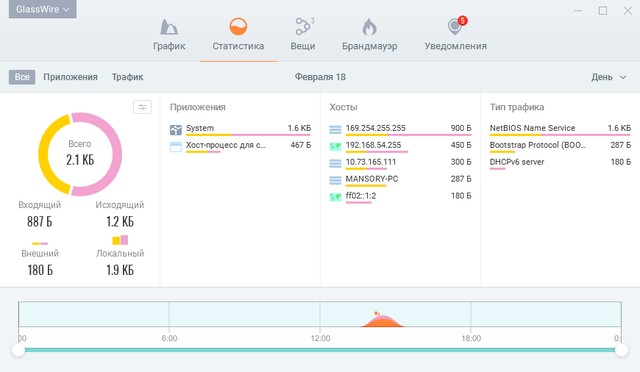Click the 169.254.255.255 host icon
Screen dimensions: 640x372
click(x=336, y=130)
